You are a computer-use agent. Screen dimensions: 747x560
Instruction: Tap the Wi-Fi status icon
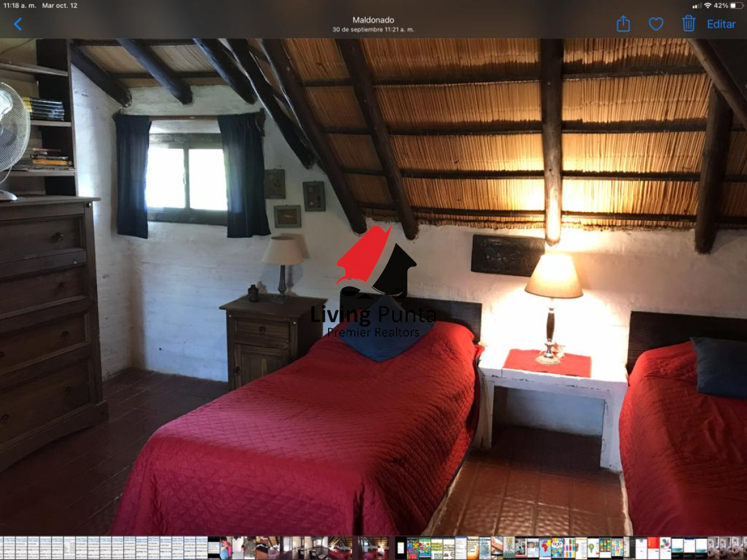[x=707, y=6]
